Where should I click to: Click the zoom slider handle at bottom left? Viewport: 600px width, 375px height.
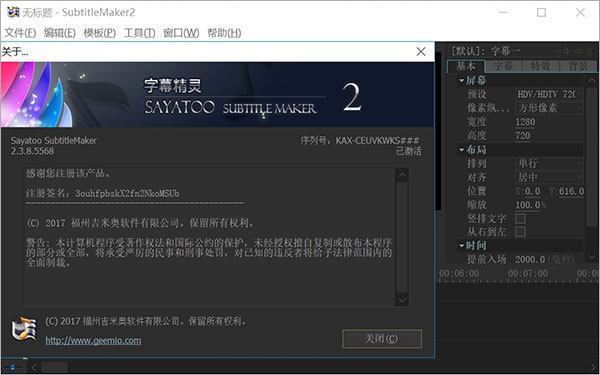[12, 367]
